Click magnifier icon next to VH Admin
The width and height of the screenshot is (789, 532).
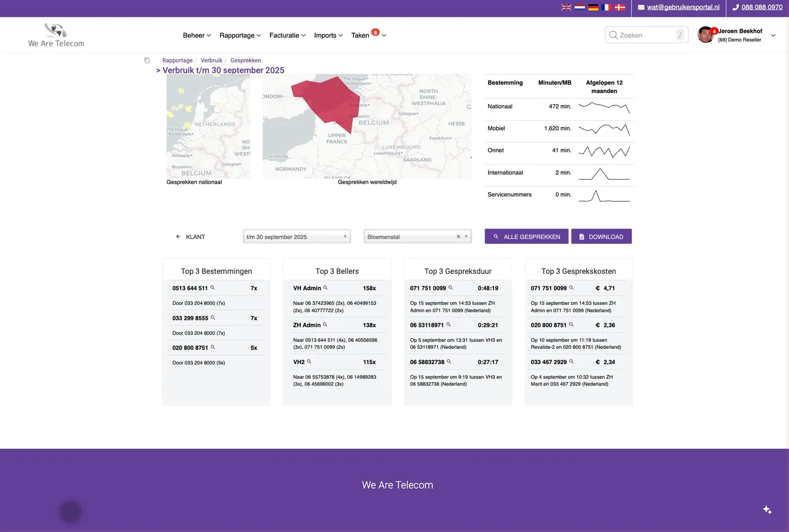click(x=325, y=288)
